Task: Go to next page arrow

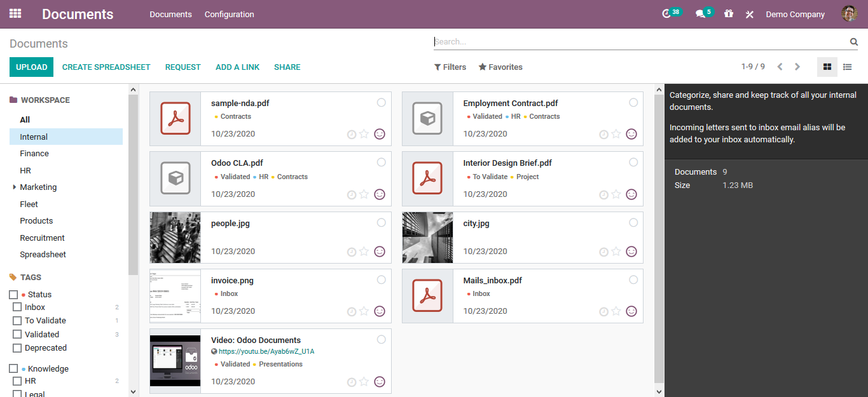Action: (x=797, y=67)
